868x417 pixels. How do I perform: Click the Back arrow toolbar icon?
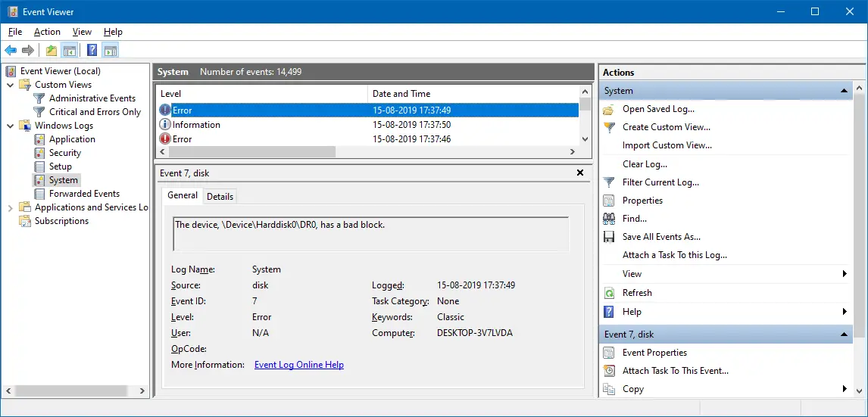pyautogui.click(x=11, y=51)
